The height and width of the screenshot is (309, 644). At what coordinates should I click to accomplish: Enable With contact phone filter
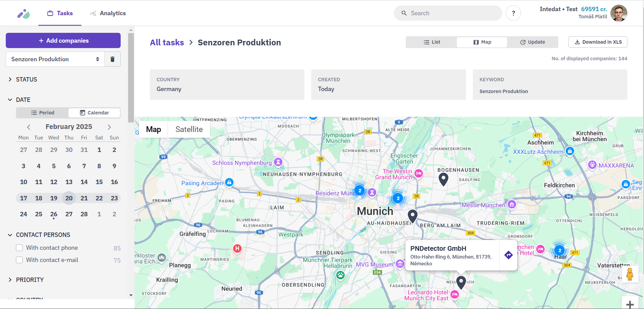pyautogui.click(x=19, y=248)
